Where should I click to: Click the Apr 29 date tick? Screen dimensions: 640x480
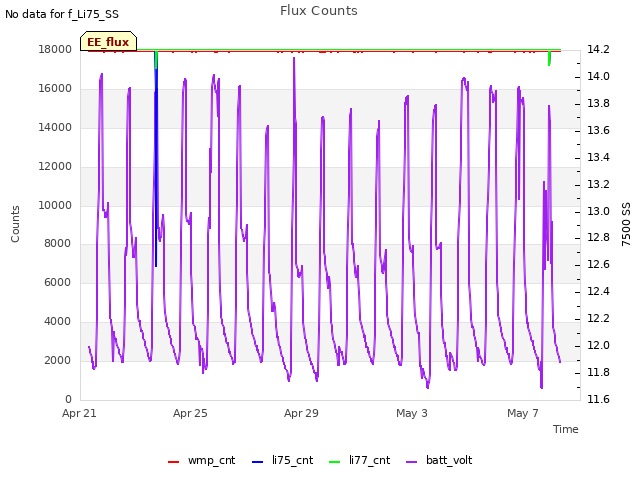point(301,413)
